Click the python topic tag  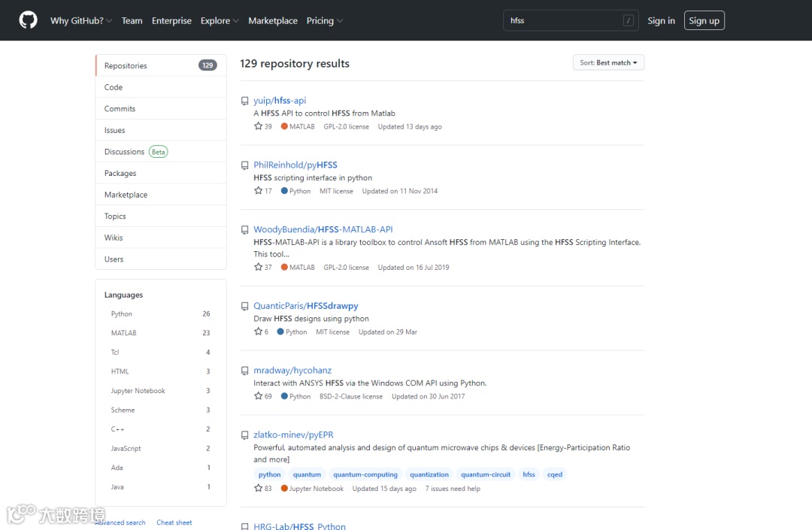(269, 474)
